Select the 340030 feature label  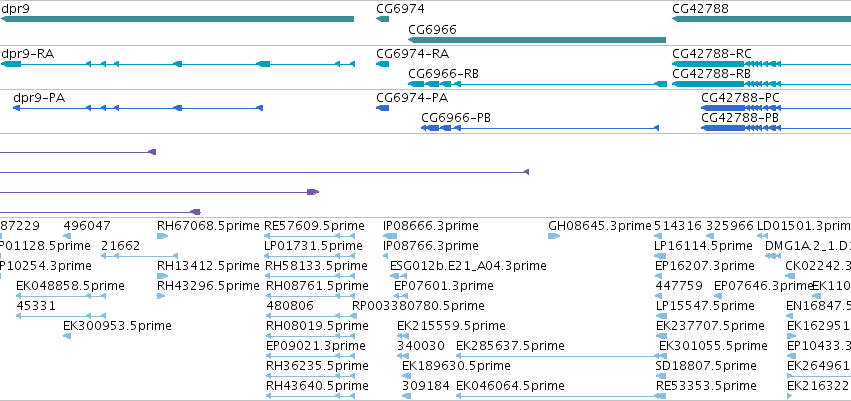click(x=421, y=346)
